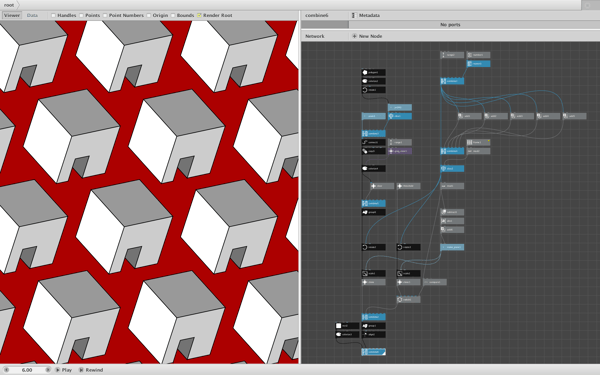The height and width of the screenshot is (375, 600).
Task: Select the mod node beside the blue combine
Action: 478,151
